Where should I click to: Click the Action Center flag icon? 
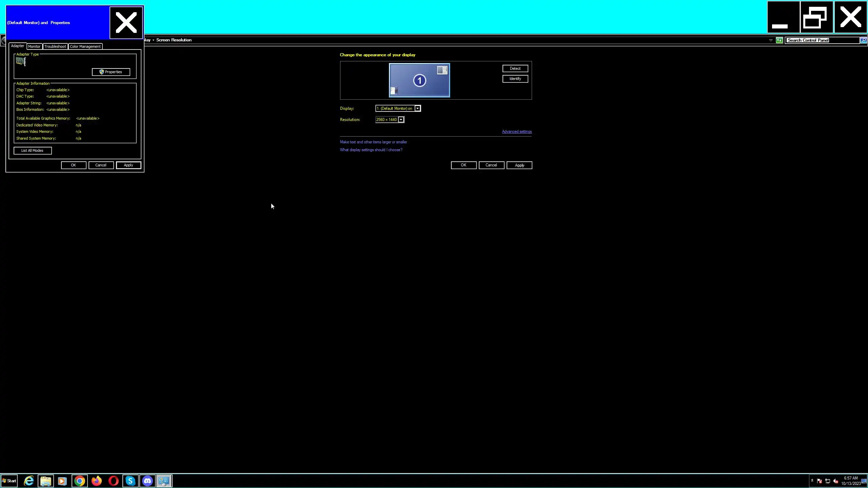(820, 481)
